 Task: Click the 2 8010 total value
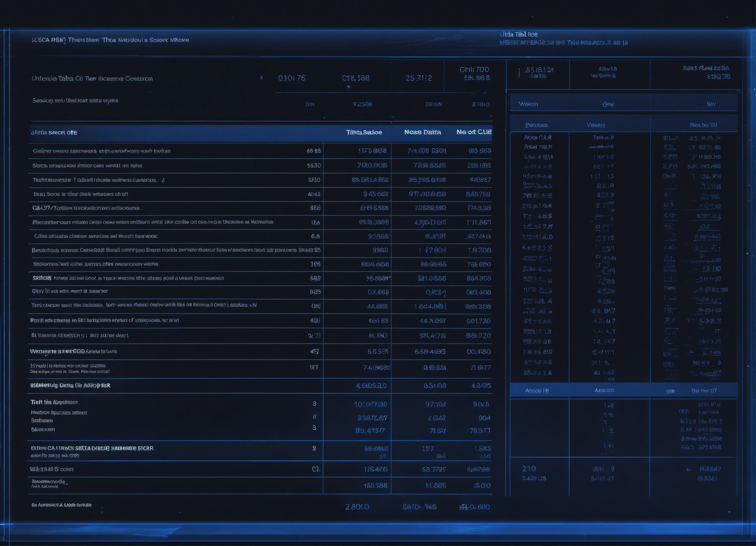[x=357, y=507]
